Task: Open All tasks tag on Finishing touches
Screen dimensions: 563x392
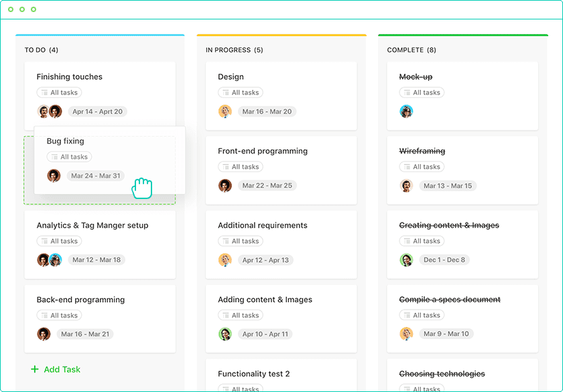Action: coord(59,93)
